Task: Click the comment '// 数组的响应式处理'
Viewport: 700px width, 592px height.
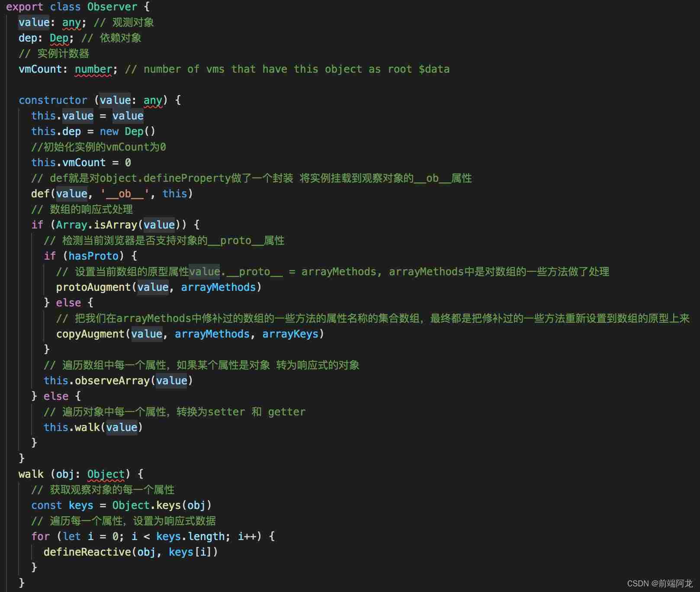Action: click(82, 209)
